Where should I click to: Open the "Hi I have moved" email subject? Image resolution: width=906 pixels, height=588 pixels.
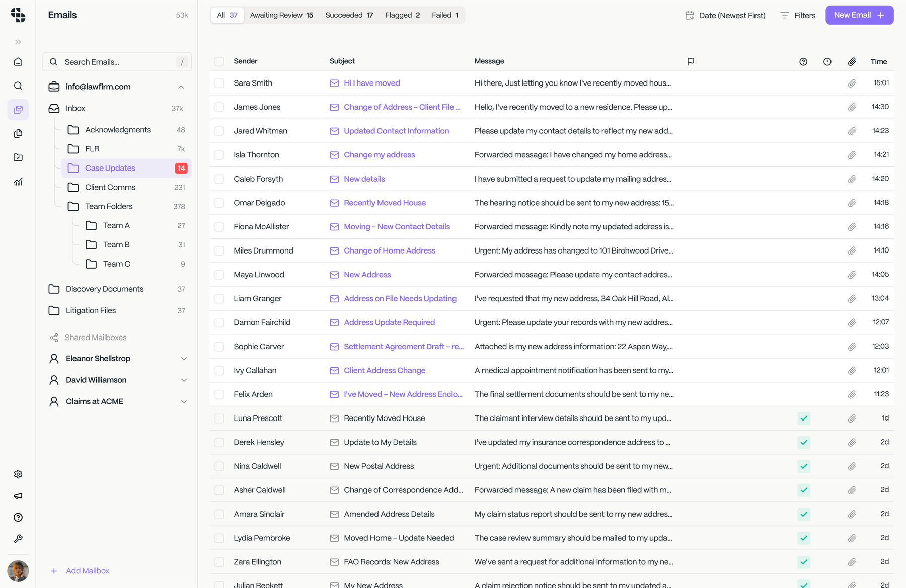tap(372, 83)
